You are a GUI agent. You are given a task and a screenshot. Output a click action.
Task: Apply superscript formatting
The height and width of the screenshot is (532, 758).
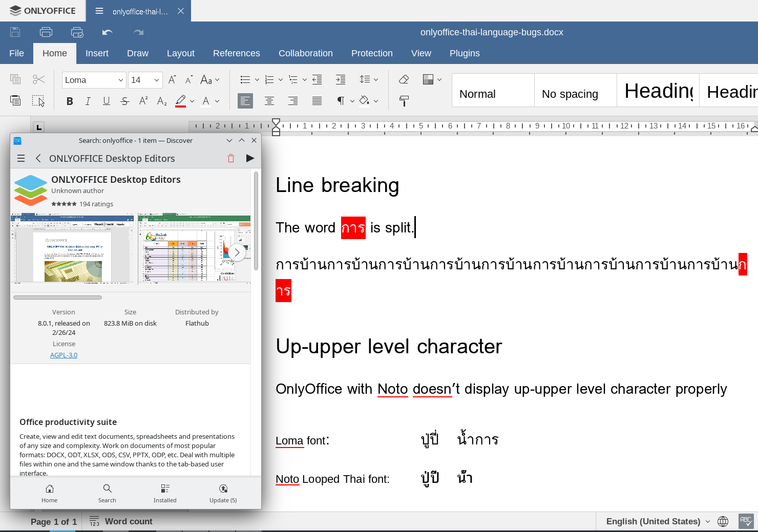(x=143, y=101)
